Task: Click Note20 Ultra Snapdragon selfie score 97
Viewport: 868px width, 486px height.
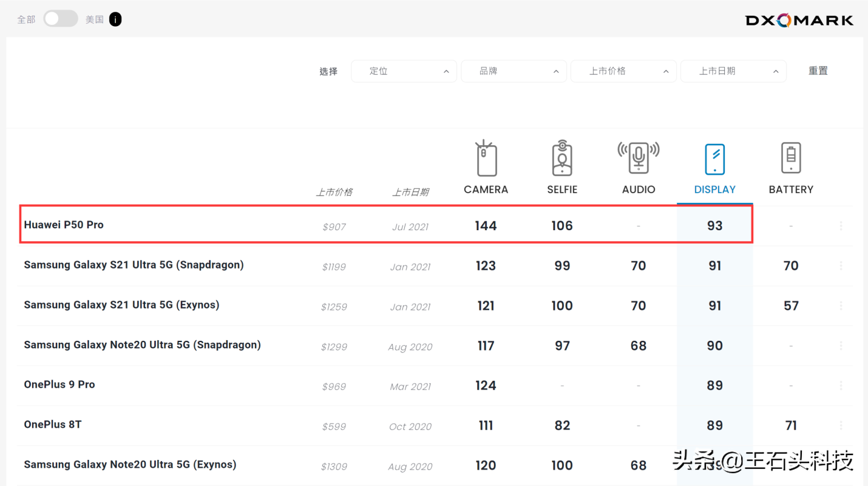Action: (562, 346)
